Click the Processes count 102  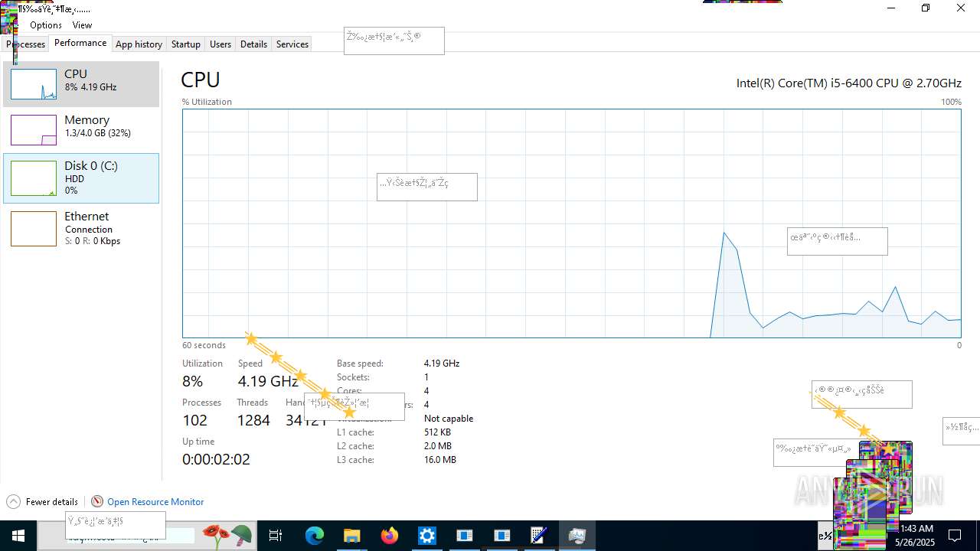pos(195,420)
